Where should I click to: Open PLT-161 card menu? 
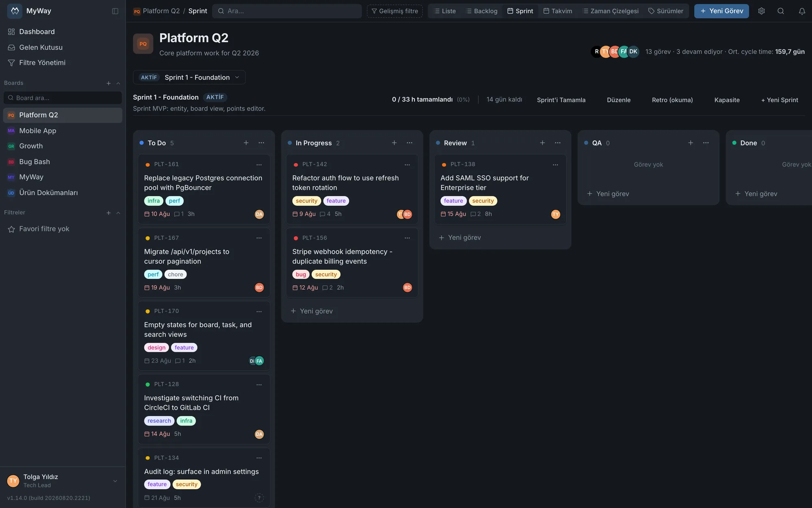(x=259, y=165)
